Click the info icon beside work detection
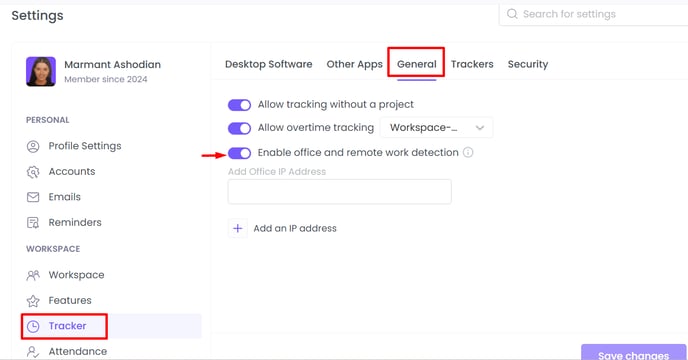 tap(468, 152)
